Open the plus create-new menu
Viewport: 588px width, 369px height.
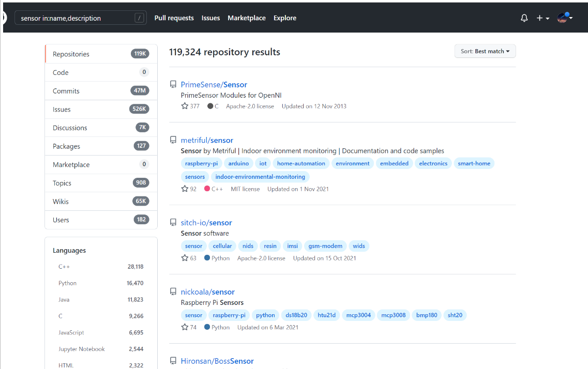click(x=542, y=18)
